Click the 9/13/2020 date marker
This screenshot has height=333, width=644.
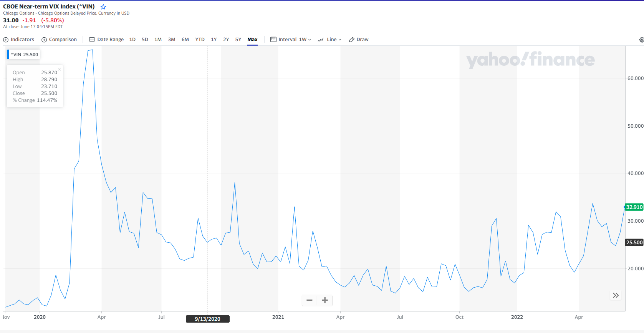pyautogui.click(x=207, y=319)
